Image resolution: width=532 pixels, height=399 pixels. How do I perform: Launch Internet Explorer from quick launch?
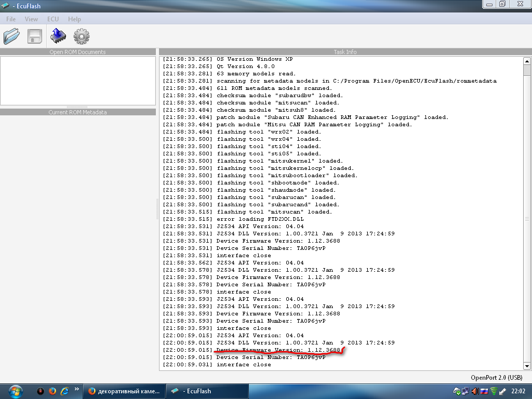[x=64, y=391]
